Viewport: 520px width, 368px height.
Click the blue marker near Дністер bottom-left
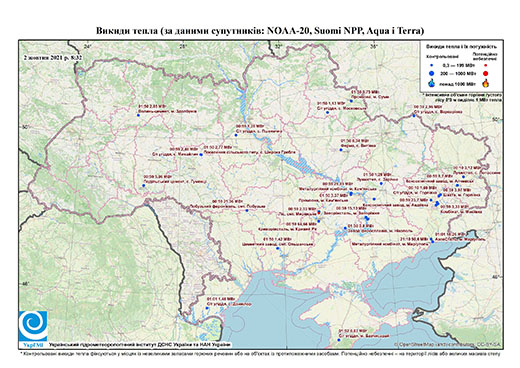point(207,308)
